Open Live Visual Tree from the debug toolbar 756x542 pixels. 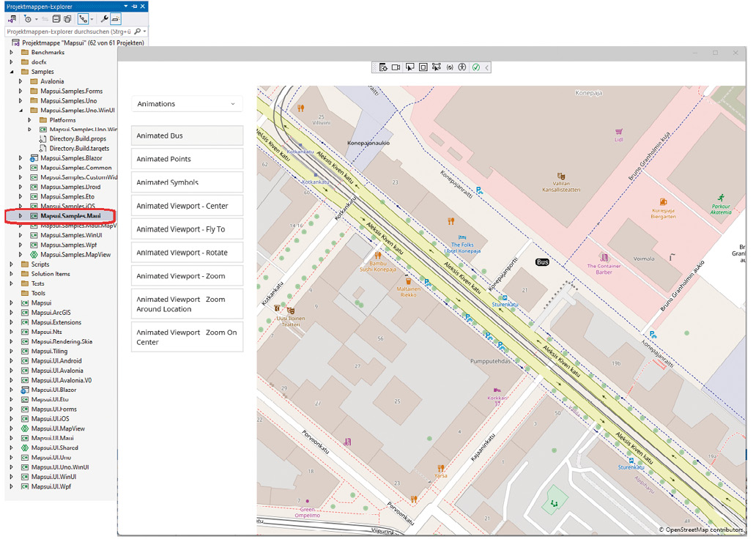click(383, 67)
